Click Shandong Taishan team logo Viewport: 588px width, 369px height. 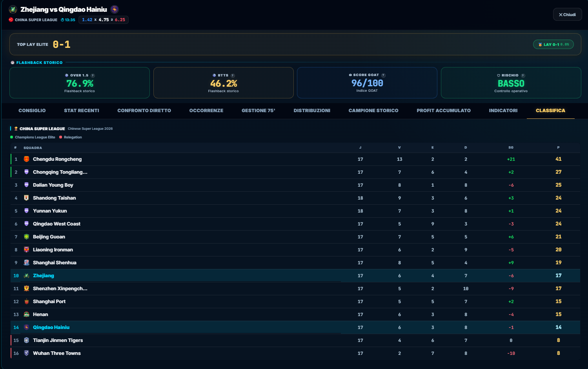pyautogui.click(x=26, y=198)
